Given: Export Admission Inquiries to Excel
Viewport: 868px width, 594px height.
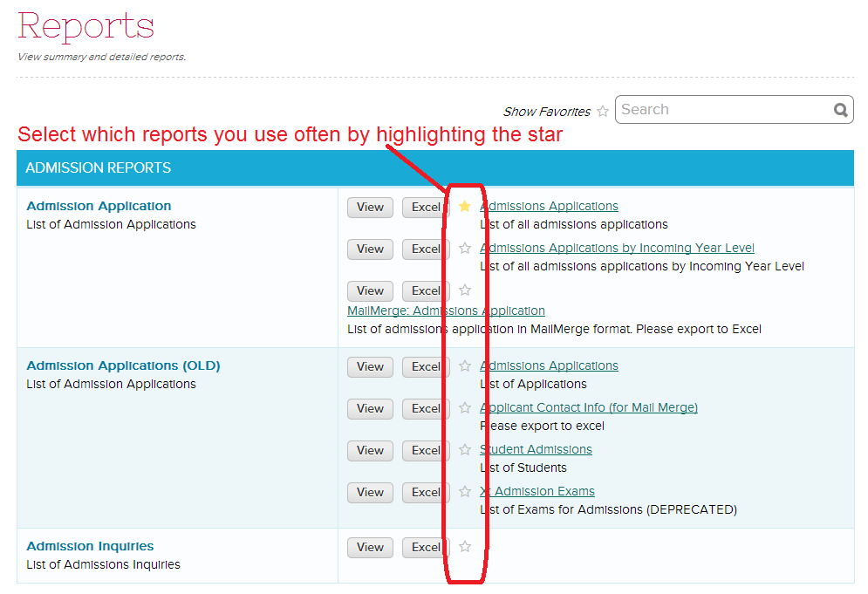Looking at the screenshot, I should pyautogui.click(x=426, y=548).
